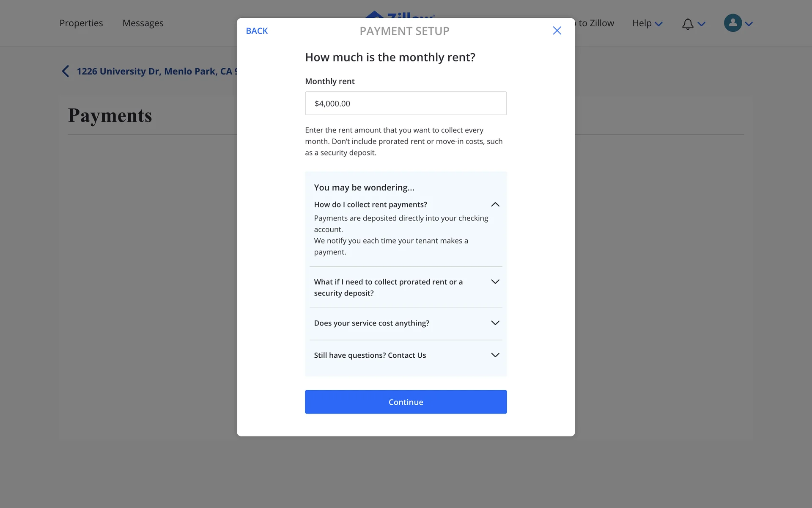The height and width of the screenshot is (508, 812).
Task: Close the Payment Setup dialog
Action: point(557,30)
